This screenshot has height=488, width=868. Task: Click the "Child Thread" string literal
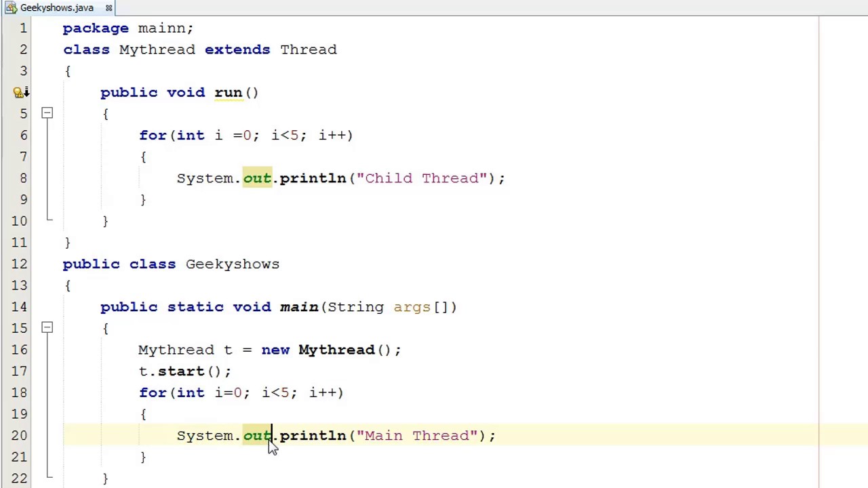pos(422,178)
